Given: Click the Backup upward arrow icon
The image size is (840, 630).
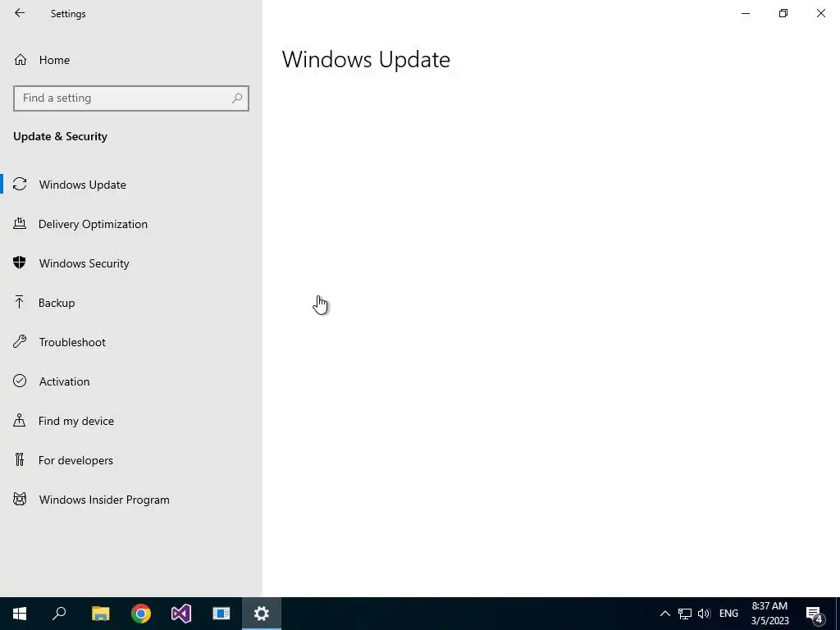Looking at the screenshot, I should point(20,302).
